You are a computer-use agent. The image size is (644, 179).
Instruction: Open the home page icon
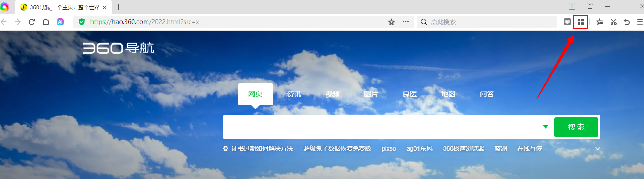point(46,22)
